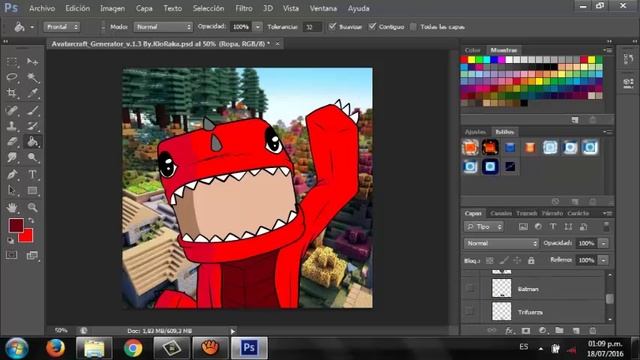Toggle lock transparent pixels
Viewport: 640px width, 360px height.
pos(490,260)
